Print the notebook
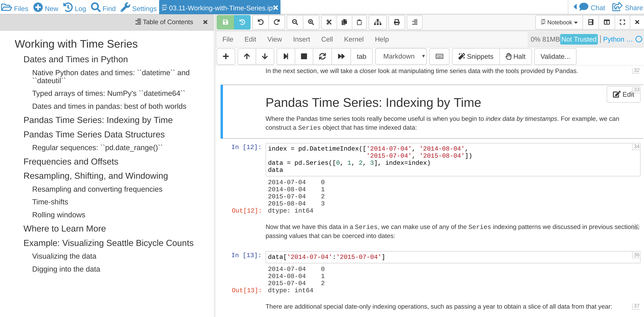Viewport: 644px width, 317px height. 396,22
